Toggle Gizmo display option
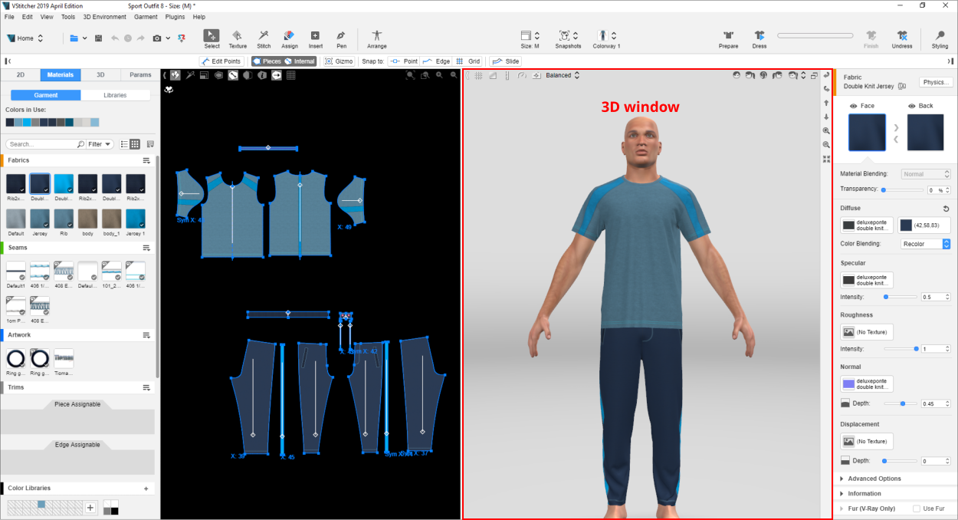This screenshot has width=958, height=520. [x=339, y=62]
